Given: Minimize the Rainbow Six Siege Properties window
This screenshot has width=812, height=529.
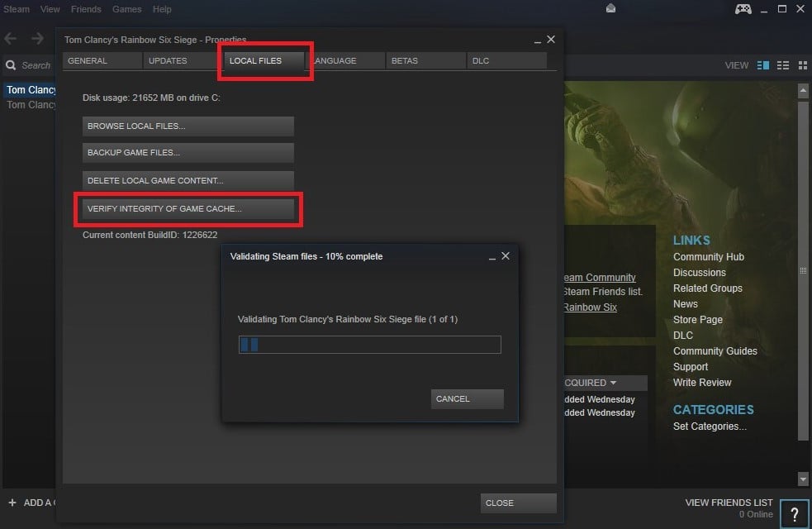Looking at the screenshot, I should pos(538,41).
